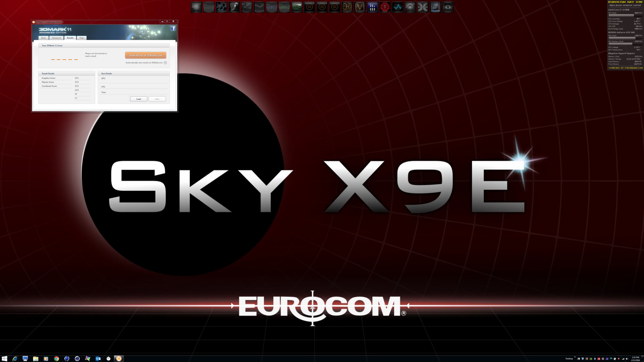Launch the V emblem icon in the dock

[x=360, y=7]
